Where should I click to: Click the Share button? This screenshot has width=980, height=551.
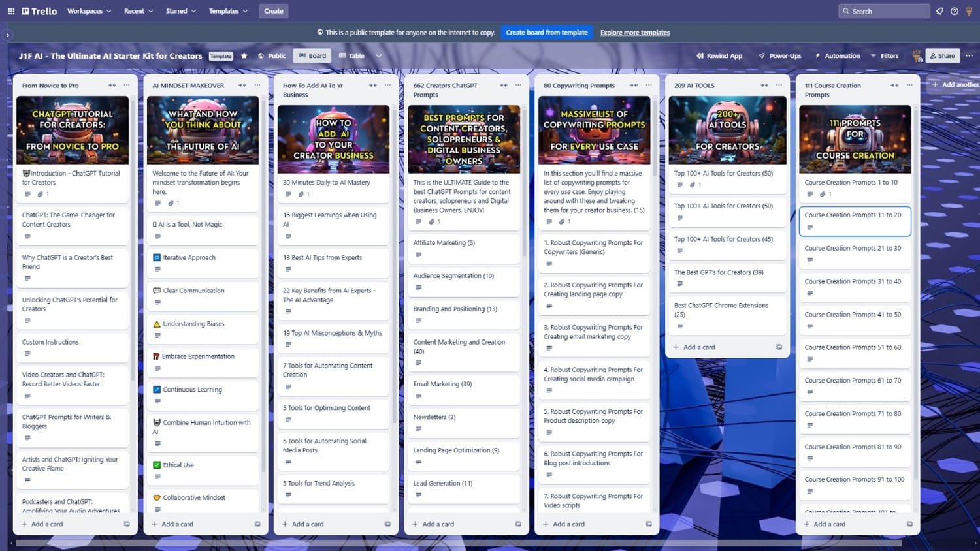pyautogui.click(x=943, y=56)
